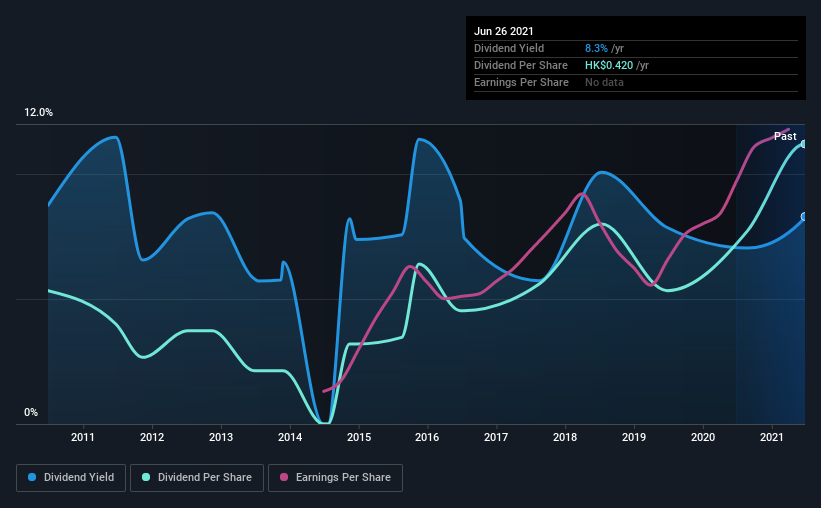Click the blue Dividend Yield legend dot

[32, 477]
